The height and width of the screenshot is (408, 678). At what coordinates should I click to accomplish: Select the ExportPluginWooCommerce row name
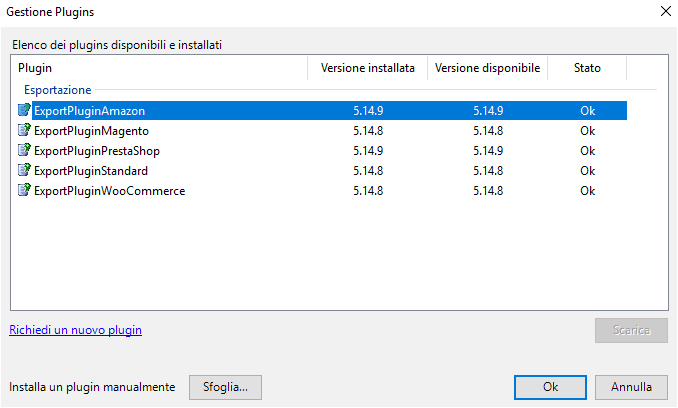pos(109,191)
